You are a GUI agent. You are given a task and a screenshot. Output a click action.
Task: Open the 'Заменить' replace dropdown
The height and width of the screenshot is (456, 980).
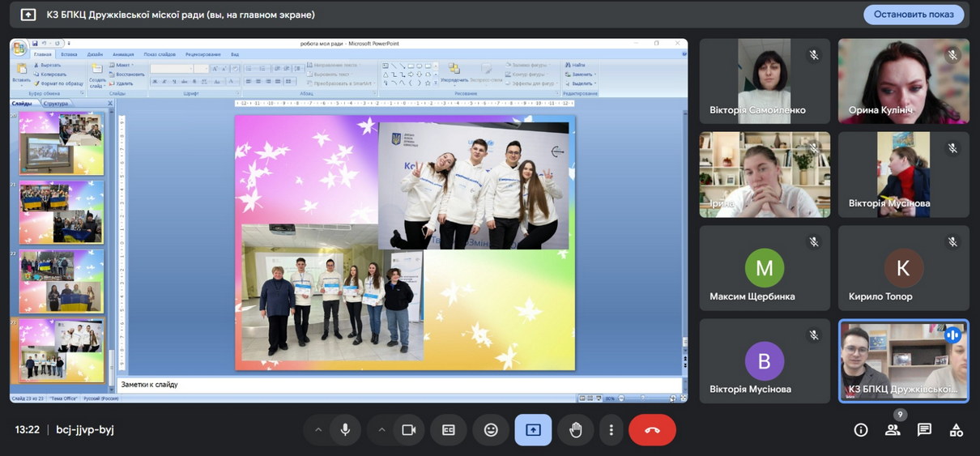[x=581, y=74]
